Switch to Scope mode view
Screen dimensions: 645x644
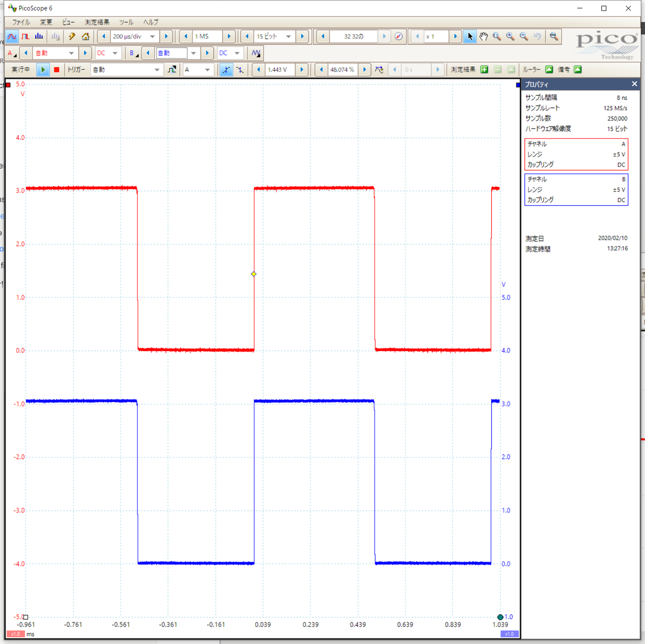(x=12, y=36)
